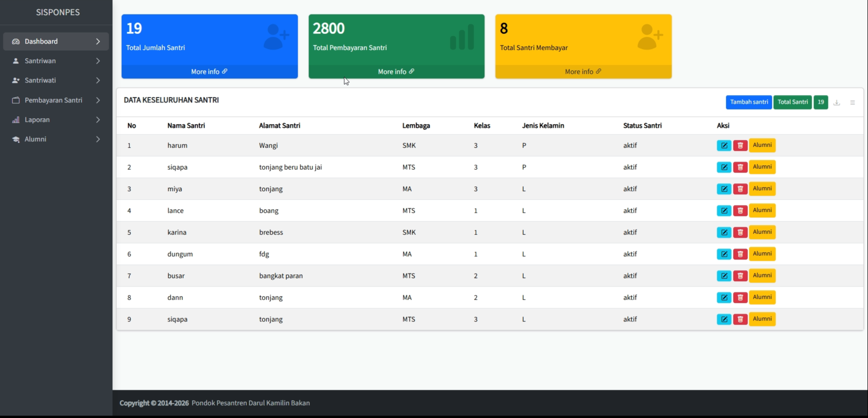Click the footer text Pondok Pesantren Darul Kamilin Bakan
868x418 pixels.
pyautogui.click(x=250, y=403)
